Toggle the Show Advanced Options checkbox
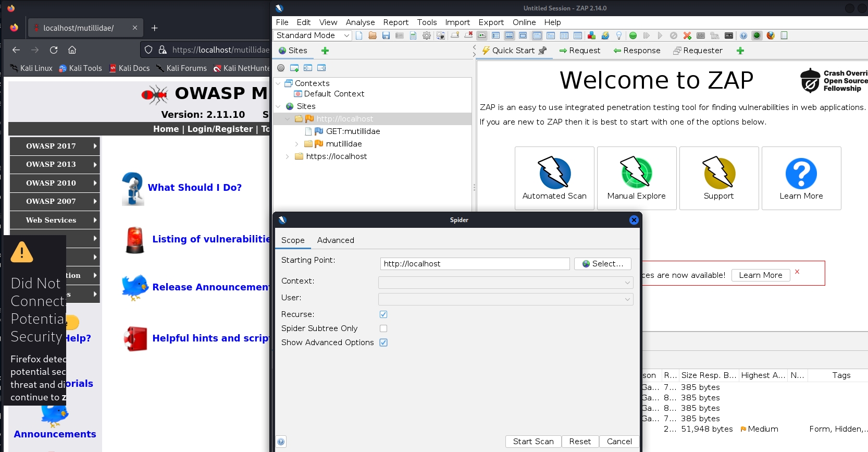 [x=383, y=343]
